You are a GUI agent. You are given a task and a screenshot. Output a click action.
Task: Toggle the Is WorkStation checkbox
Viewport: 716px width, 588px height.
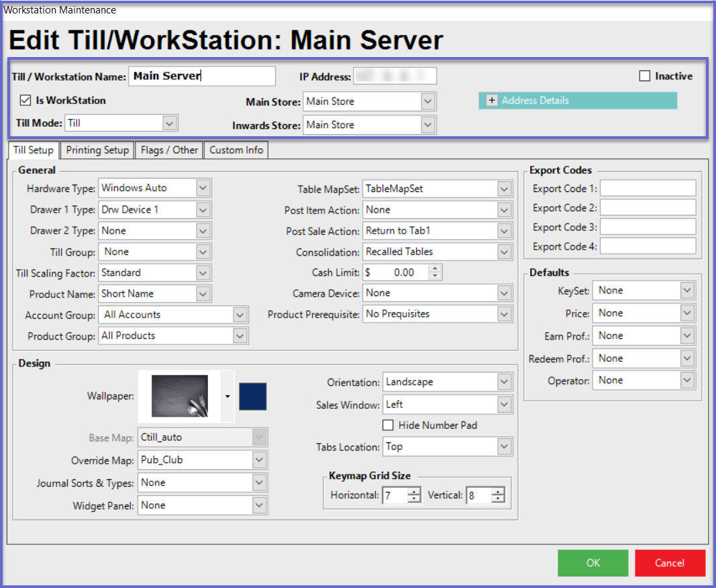[26, 101]
